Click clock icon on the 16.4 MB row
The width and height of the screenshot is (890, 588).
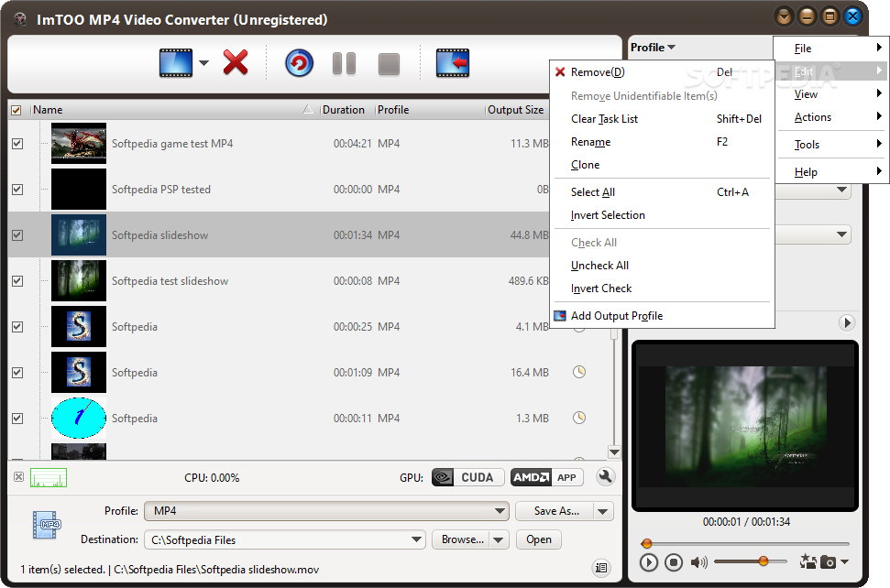579,372
